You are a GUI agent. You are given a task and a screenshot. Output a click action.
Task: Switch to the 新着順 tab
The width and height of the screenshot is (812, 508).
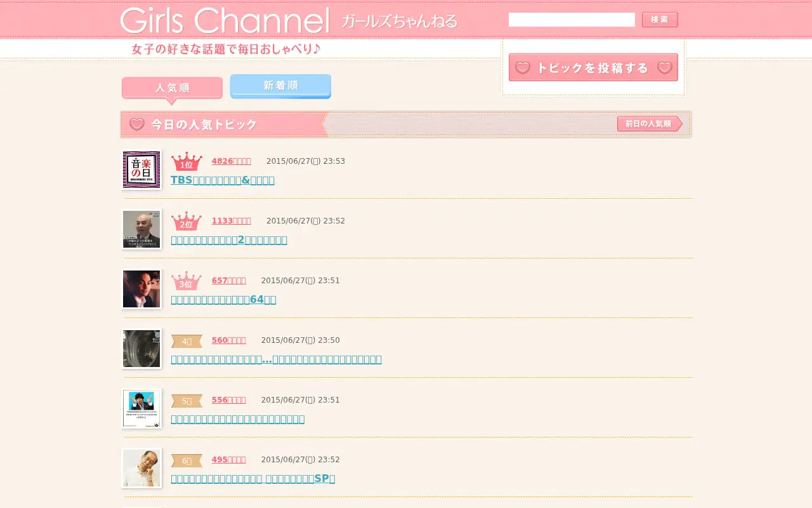pos(280,86)
